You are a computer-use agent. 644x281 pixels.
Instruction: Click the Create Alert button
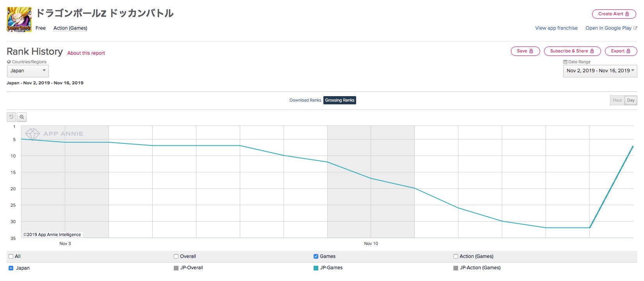pos(614,14)
